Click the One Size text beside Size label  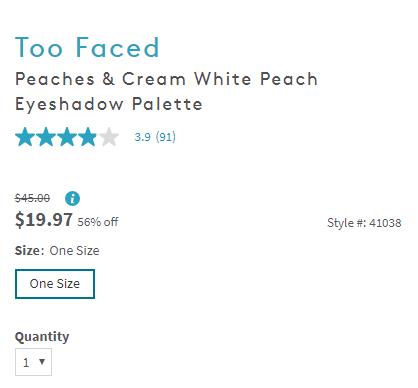[x=74, y=251]
